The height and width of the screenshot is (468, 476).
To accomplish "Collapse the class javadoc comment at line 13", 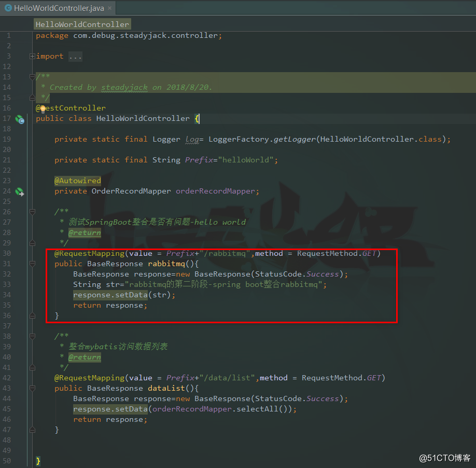I will pos(32,77).
